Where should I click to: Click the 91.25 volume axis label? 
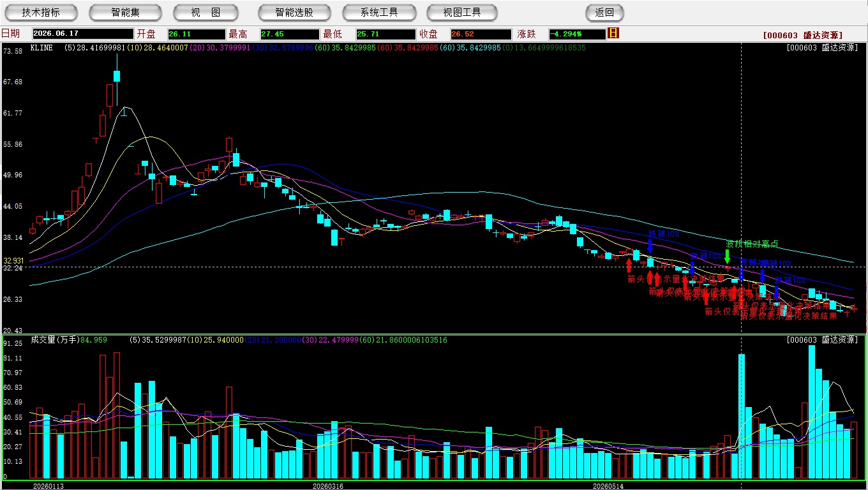[13, 343]
